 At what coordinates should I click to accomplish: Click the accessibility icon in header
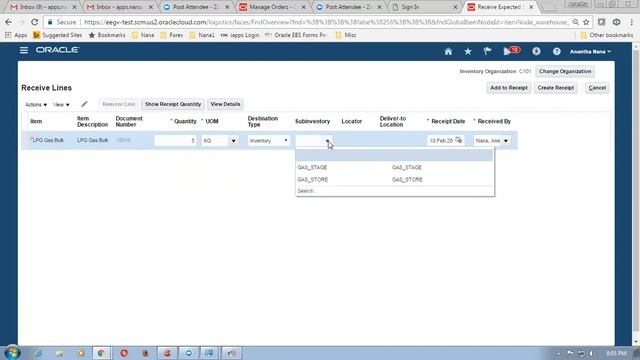pyautogui.click(x=536, y=51)
